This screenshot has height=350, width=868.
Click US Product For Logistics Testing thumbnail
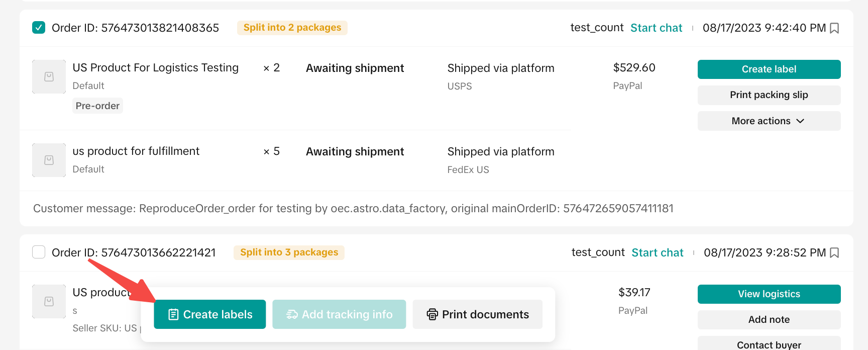coord(49,77)
